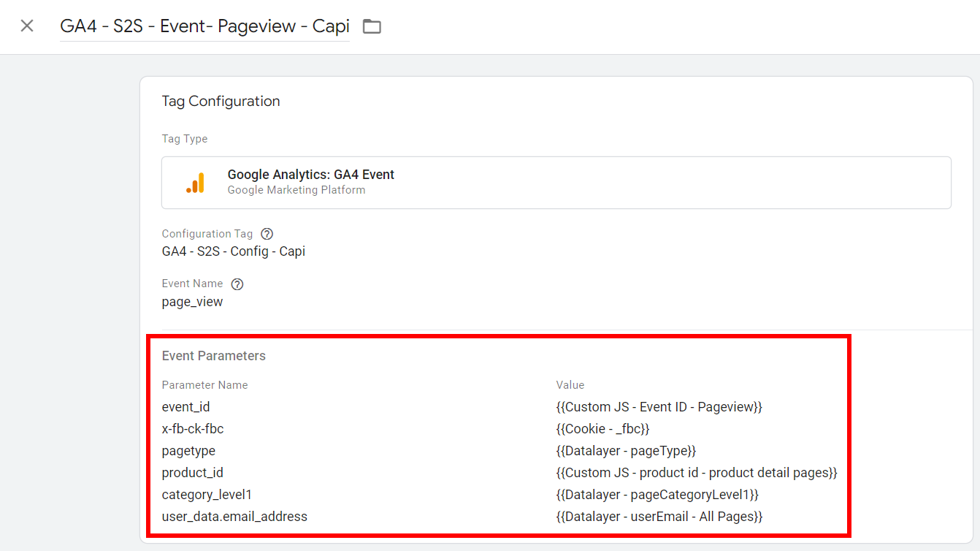Click the x-fb-ck-fbc parameter name
The height and width of the screenshot is (551, 980).
click(x=193, y=429)
